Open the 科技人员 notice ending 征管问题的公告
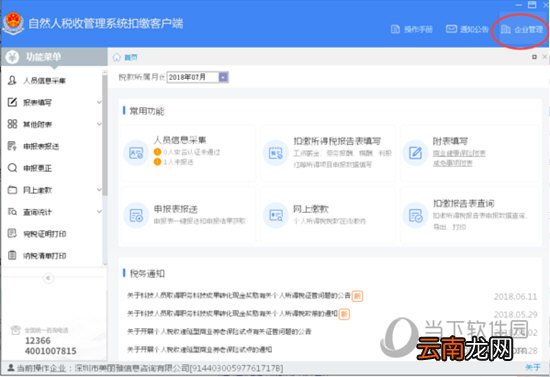550x377 pixels. point(239,296)
